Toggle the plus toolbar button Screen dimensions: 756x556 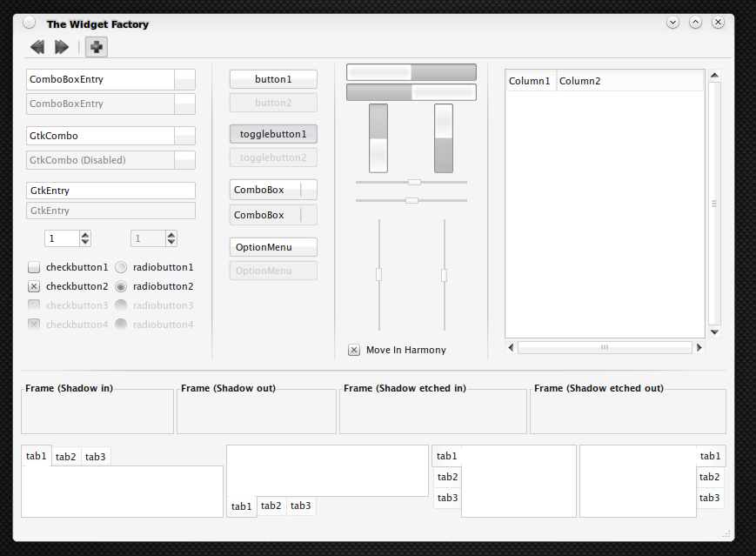97,47
